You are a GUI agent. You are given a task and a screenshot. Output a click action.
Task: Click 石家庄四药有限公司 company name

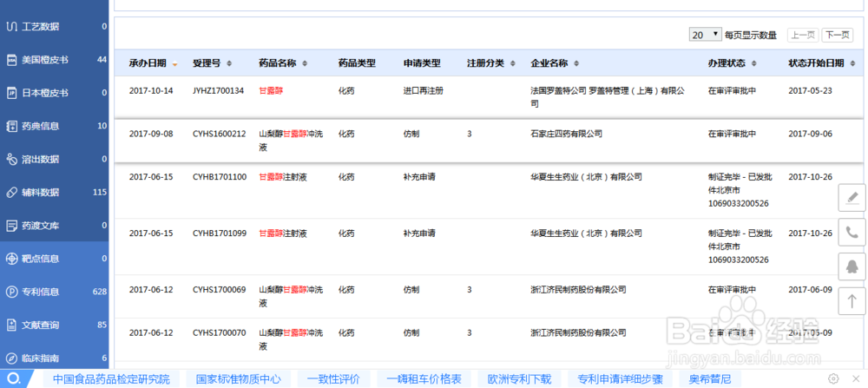pyautogui.click(x=566, y=134)
